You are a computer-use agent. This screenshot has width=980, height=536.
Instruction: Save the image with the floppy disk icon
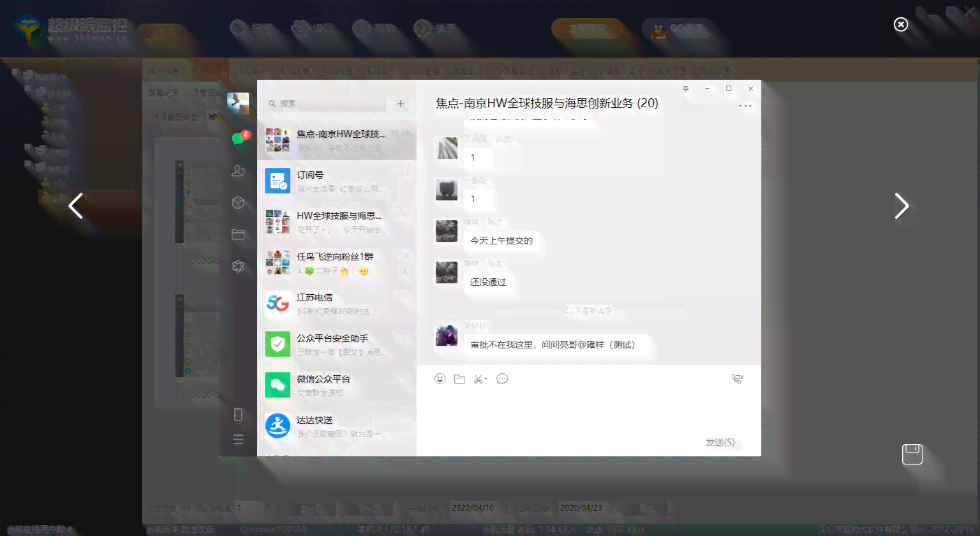click(912, 454)
